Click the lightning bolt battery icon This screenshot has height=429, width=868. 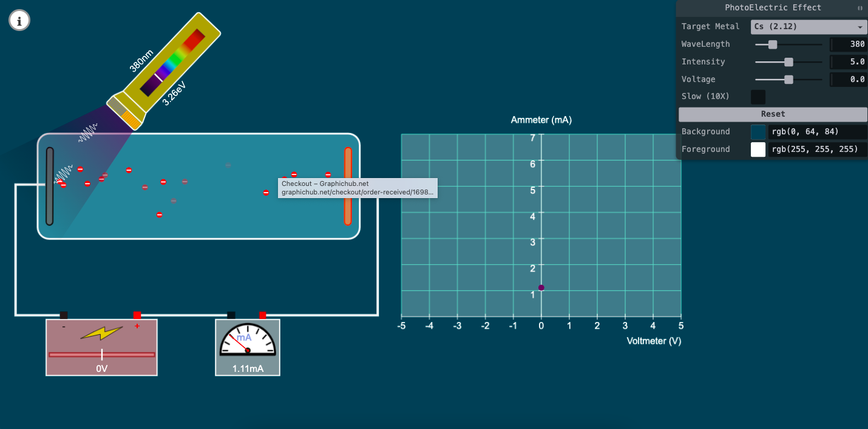coord(101,333)
